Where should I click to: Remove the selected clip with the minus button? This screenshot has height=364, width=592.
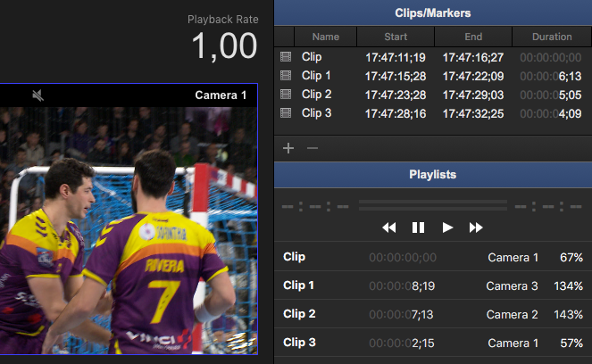pyautogui.click(x=312, y=147)
